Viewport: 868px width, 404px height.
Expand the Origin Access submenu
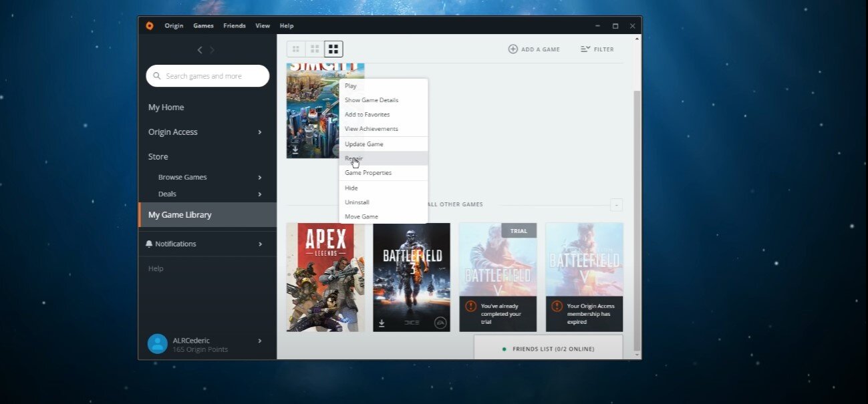click(x=260, y=132)
